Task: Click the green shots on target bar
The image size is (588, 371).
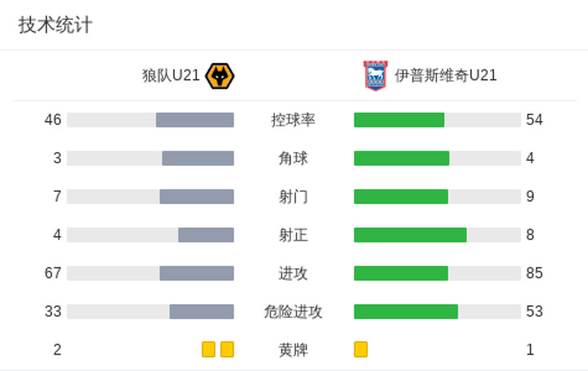Action: pos(410,235)
